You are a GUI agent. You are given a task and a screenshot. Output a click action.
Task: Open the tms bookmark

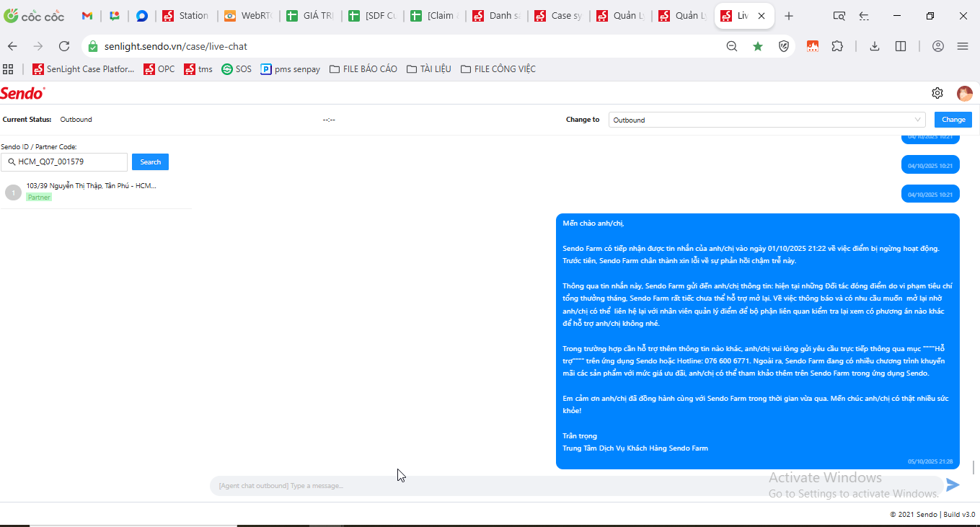click(x=198, y=69)
